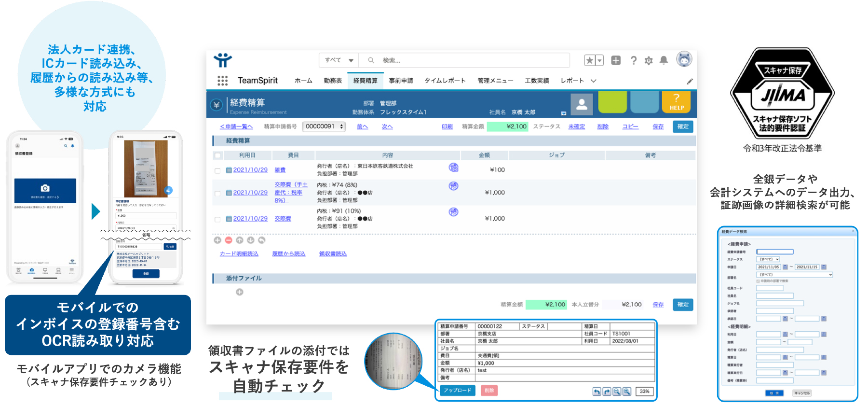Click the top 確定 confirm button

click(x=683, y=126)
